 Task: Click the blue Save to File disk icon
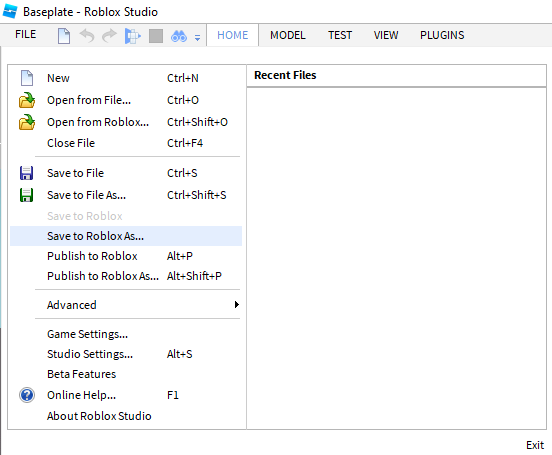(26, 173)
